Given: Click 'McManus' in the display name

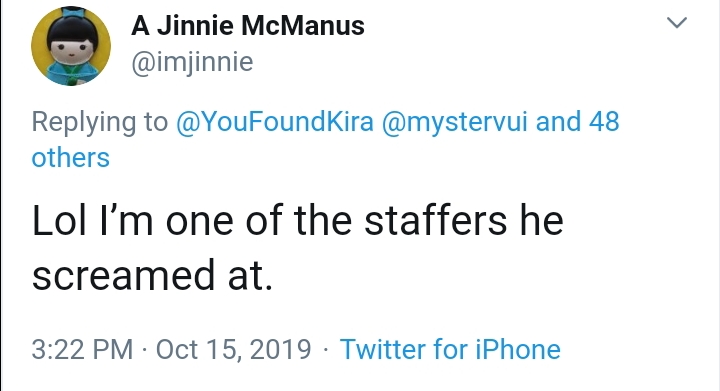Looking at the screenshot, I should point(303,26).
